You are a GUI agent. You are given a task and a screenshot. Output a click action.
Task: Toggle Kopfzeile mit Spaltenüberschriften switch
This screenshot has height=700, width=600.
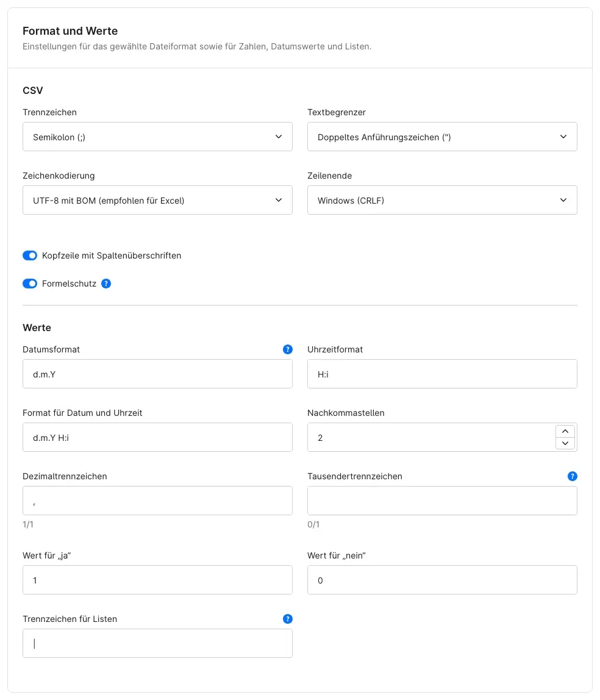tap(30, 255)
